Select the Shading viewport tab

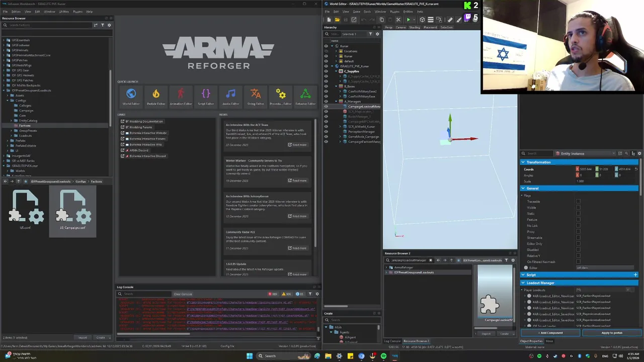415,27
